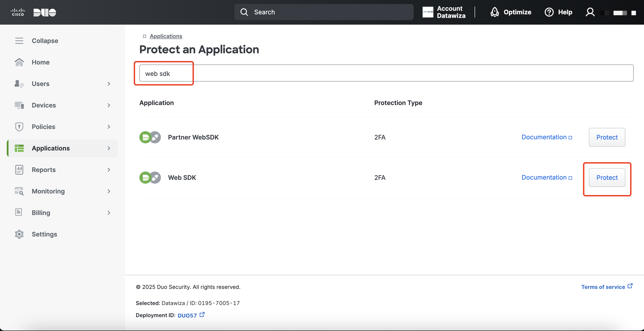Viewport: 644px width, 331px height.
Task: Click the Monitoring sidebar icon
Action: [19, 191]
